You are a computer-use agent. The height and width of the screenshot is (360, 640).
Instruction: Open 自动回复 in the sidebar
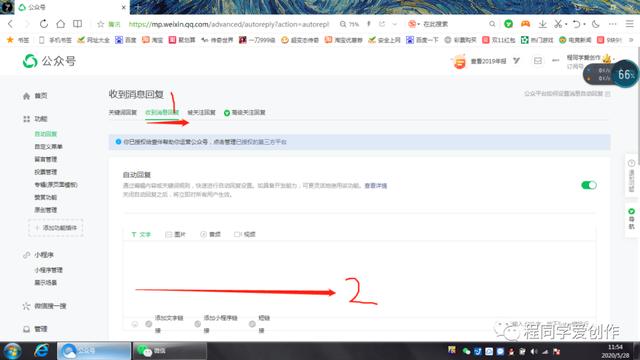pyautogui.click(x=46, y=134)
